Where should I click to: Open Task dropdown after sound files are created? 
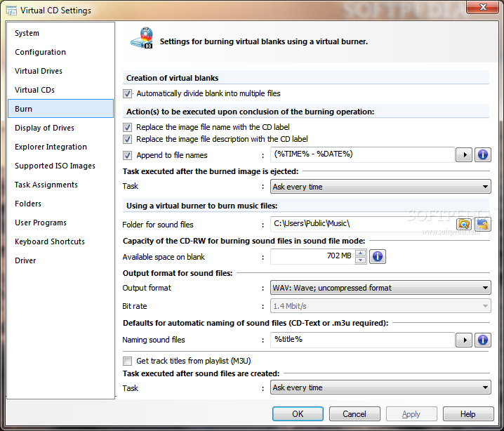[380, 387]
